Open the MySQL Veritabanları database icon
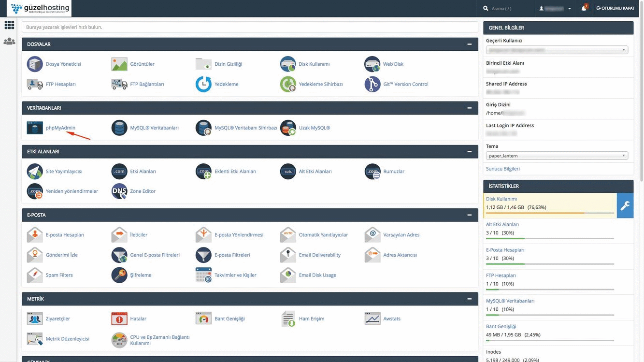 click(119, 128)
